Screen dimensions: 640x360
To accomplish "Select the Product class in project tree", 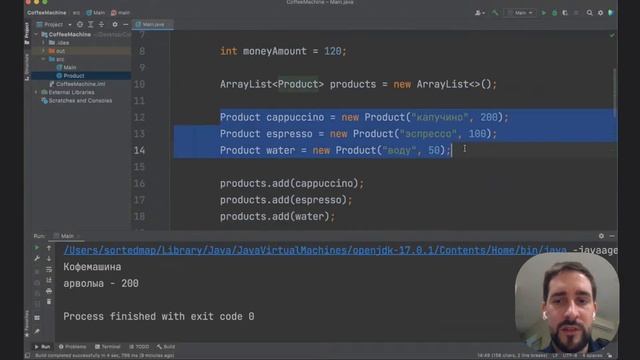I will coord(70,76).
